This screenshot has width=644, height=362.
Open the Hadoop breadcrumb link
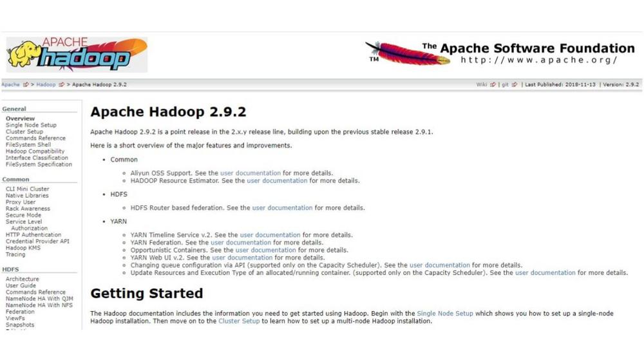[x=46, y=84]
